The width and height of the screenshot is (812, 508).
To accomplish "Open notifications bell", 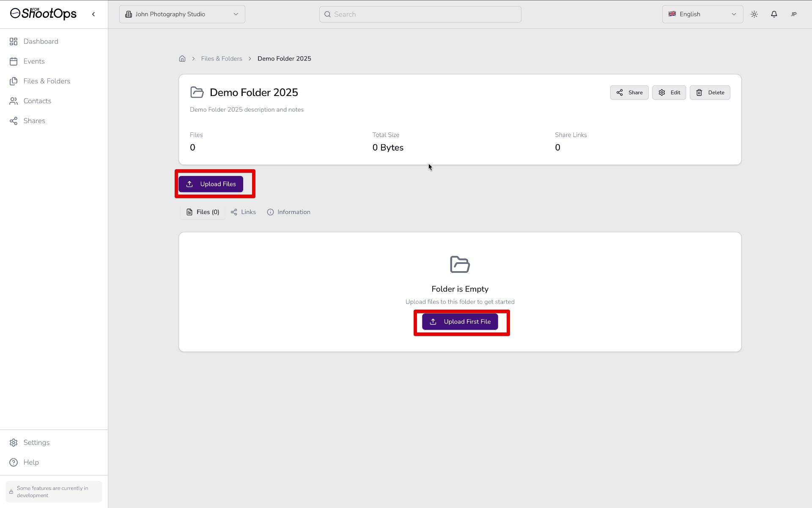I will (x=774, y=14).
